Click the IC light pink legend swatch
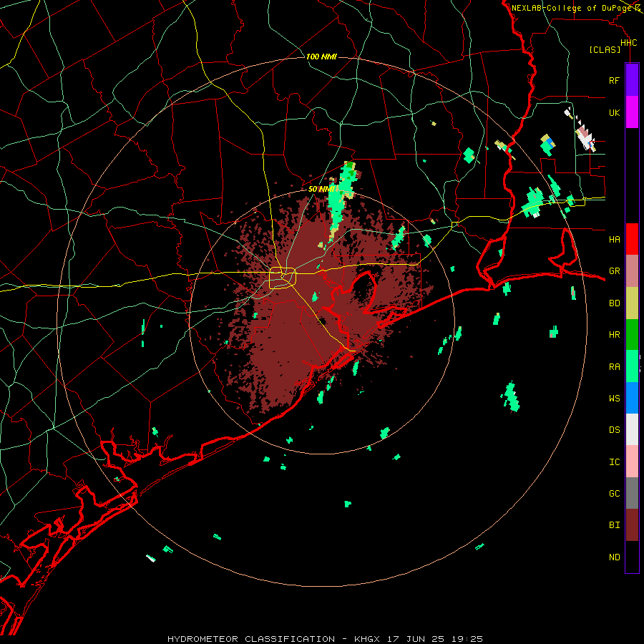This screenshot has height=644, width=644. click(632, 462)
